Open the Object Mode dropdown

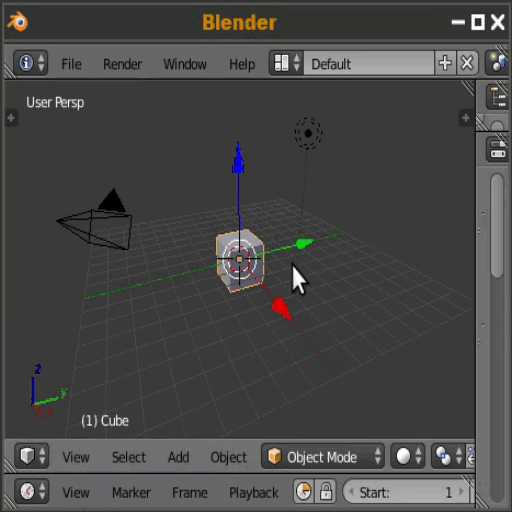click(323, 456)
